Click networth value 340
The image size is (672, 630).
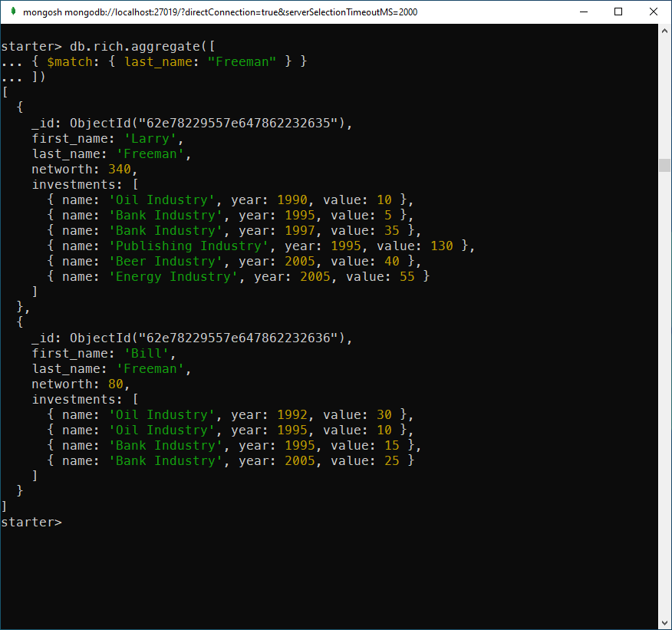120,170
